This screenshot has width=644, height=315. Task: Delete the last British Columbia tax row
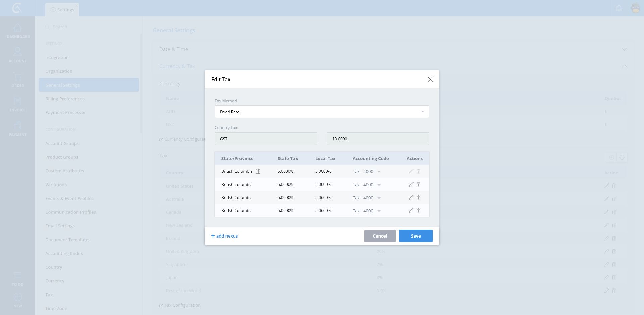(x=418, y=211)
